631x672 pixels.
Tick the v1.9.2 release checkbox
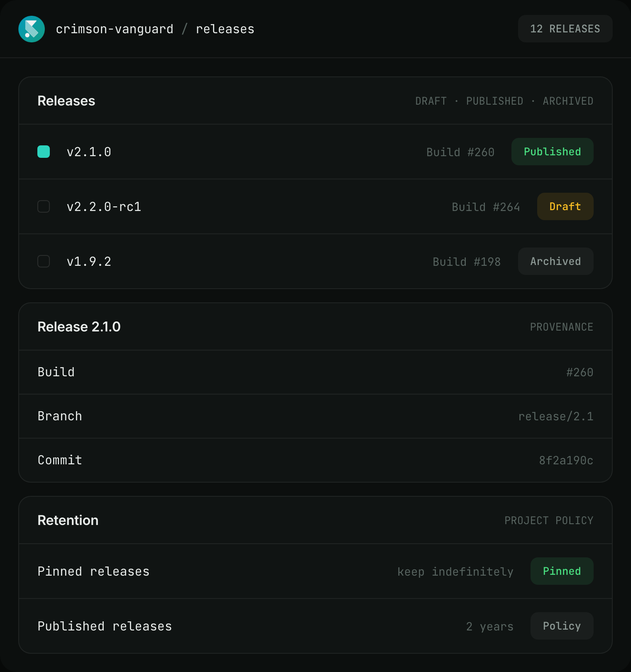pyautogui.click(x=44, y=261)
